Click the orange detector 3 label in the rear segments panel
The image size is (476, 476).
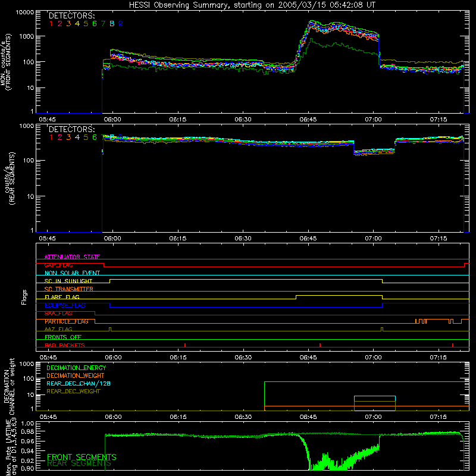[68, 137]
